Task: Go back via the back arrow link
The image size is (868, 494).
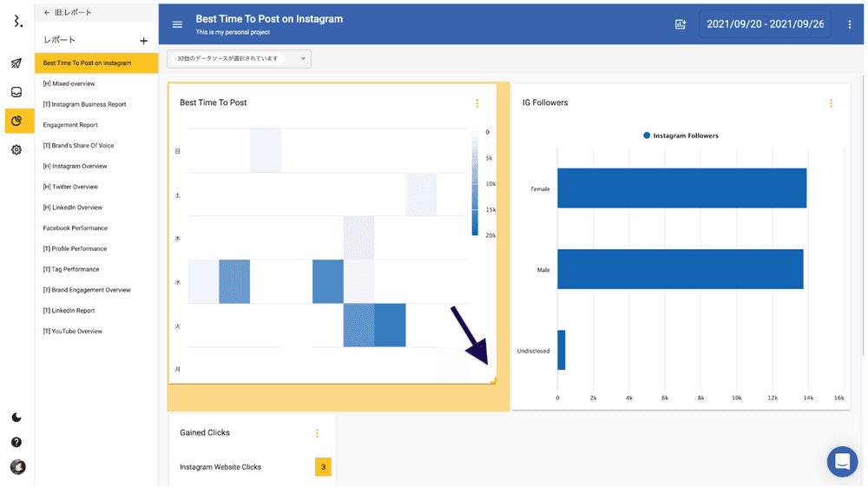Action: [x=48, y=13]
